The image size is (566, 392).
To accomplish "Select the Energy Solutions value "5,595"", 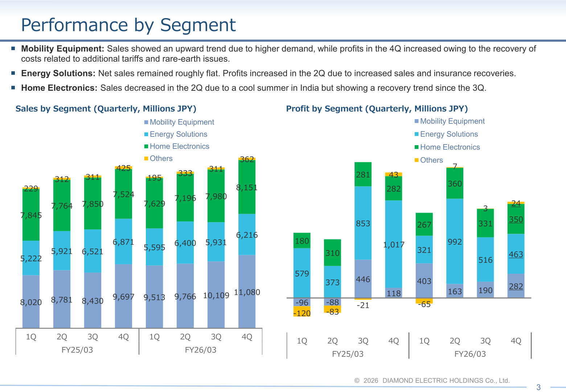I will coord(154,248).
